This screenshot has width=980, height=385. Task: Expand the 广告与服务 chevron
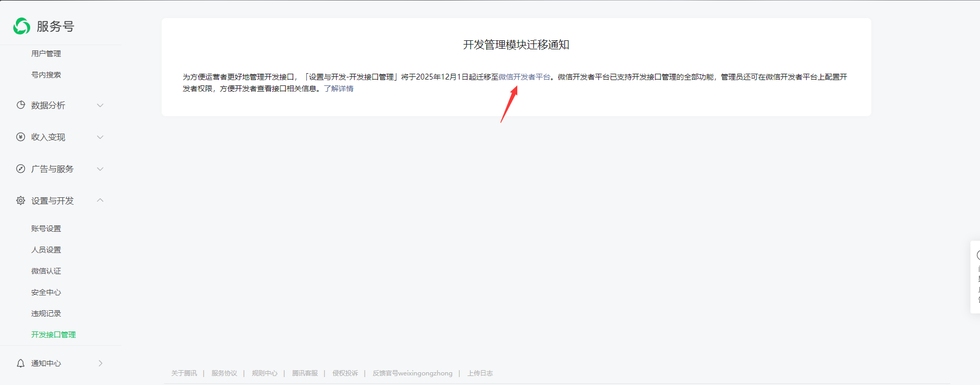click(x=100, y=169)
